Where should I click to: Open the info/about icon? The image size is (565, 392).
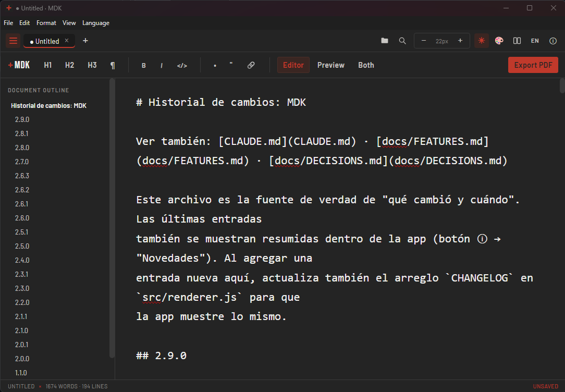click(x=552, y=41)
